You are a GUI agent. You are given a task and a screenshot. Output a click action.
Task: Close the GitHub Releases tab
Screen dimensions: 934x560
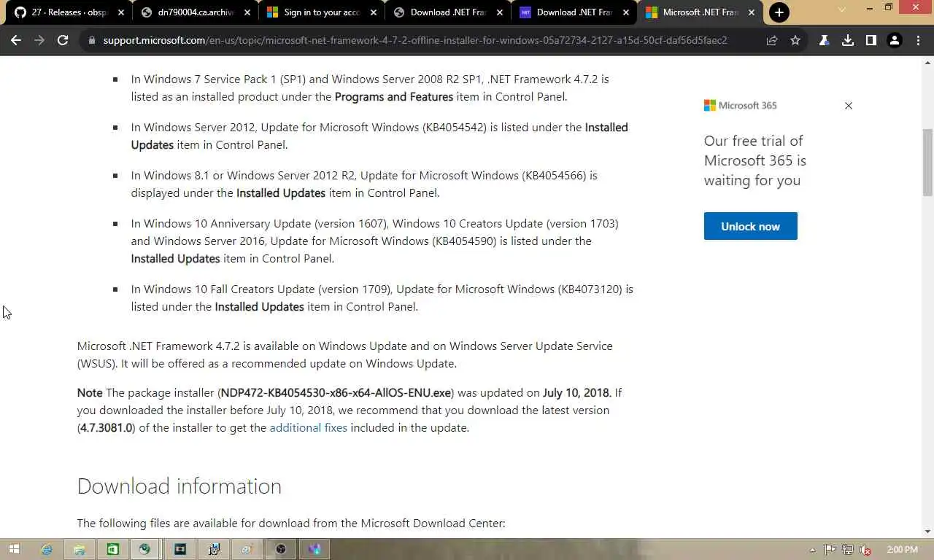pos(121,12)
